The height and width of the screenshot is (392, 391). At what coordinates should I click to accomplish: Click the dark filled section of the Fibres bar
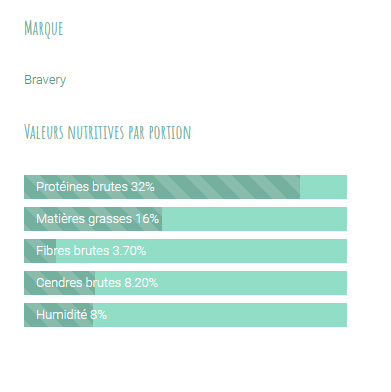point(40,251)
